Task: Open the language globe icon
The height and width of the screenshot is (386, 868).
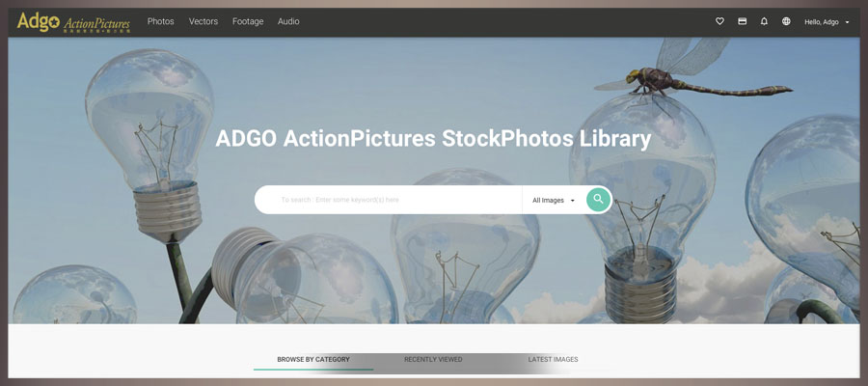Action: [786, 21]
